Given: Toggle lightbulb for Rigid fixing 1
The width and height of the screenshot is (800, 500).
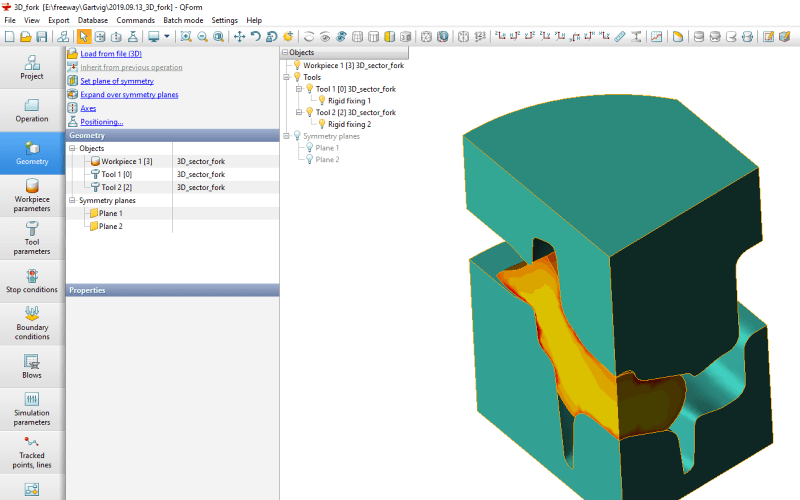Looking at the screenshot, I should pyautogui.click(x=321, y=100).
